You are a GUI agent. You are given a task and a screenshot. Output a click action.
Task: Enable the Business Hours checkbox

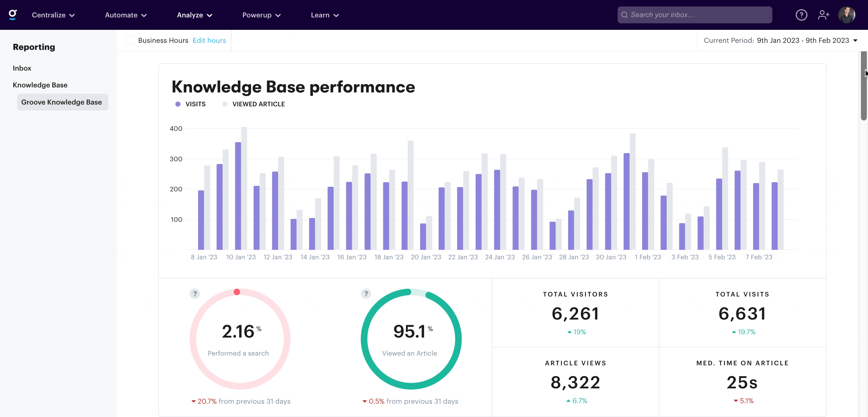coord(130,40)
